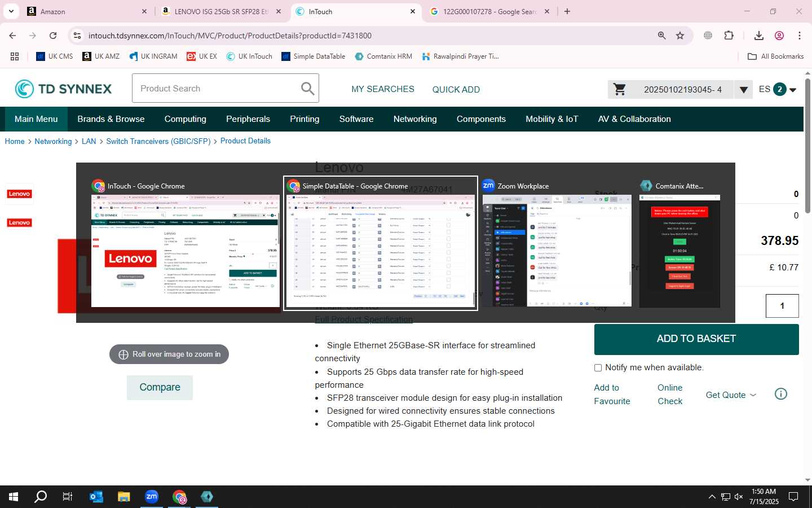Viewport: 812px width, 508px height.
Task: Click the top Lenovo product image thumbnail
Action: click(x=19, y=194)
